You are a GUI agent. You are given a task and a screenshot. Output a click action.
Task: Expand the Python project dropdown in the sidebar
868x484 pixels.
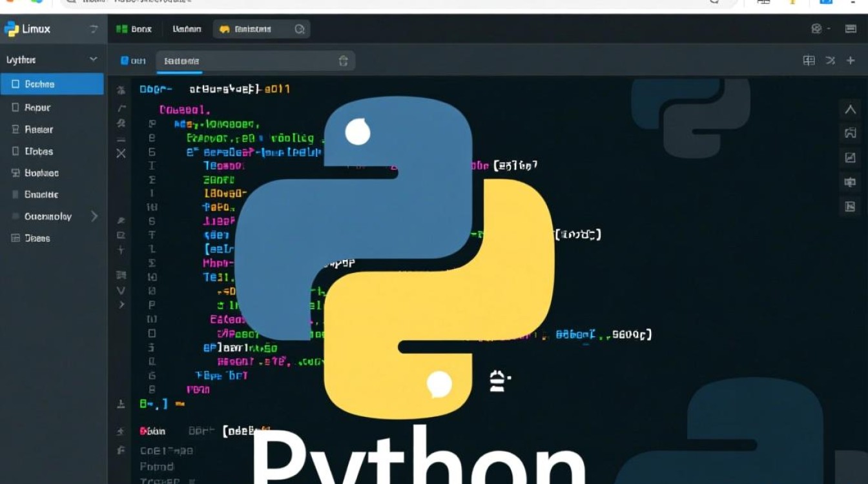pos(95,59)
